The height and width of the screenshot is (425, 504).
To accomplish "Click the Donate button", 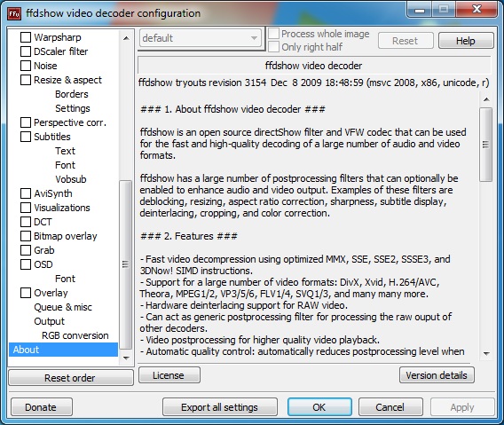I will [42, 407].
